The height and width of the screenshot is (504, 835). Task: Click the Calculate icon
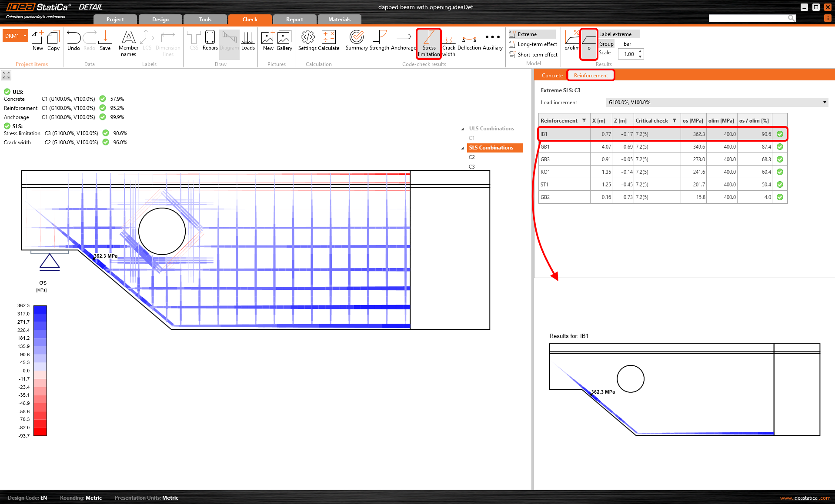coord(329,41)
